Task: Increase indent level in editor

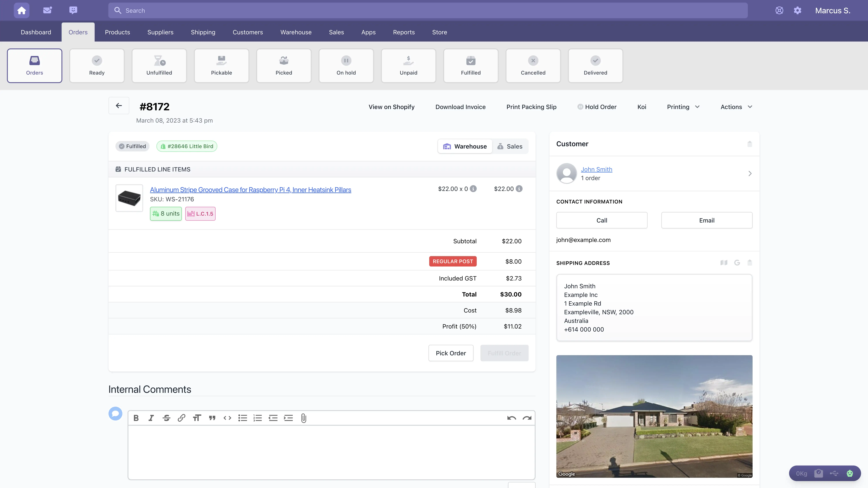Action: [288, 418]
